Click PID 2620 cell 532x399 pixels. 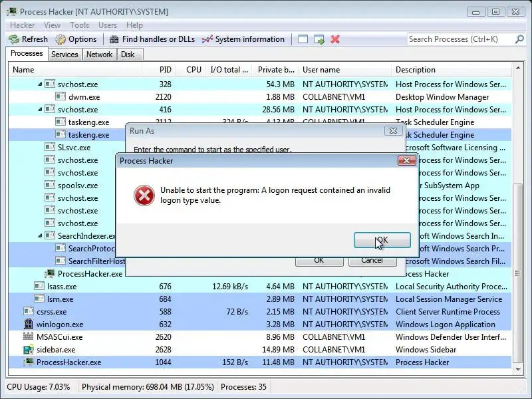(163, 337)
